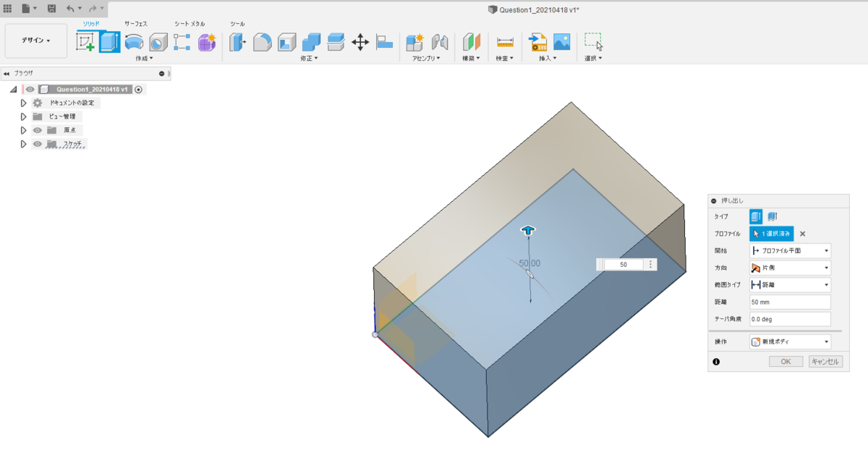Clear the profile selection with X
This screenshot has width=868, height=463.
[x=803, y=234]
